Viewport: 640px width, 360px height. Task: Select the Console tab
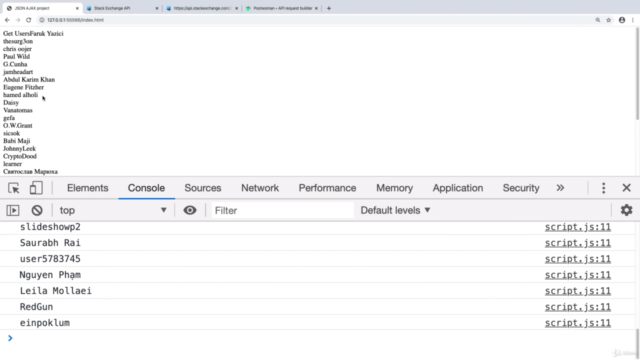click(x=146, y=188)
